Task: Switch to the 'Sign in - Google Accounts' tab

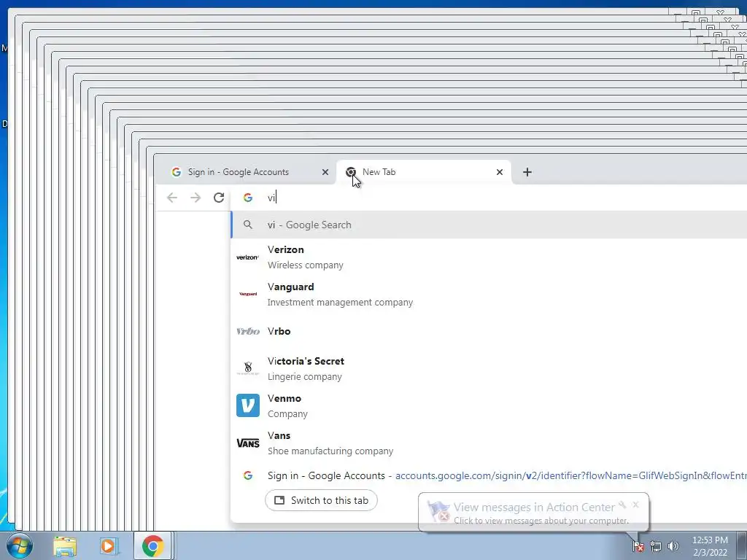Action: pyautogui.click(x=245, y=172)
